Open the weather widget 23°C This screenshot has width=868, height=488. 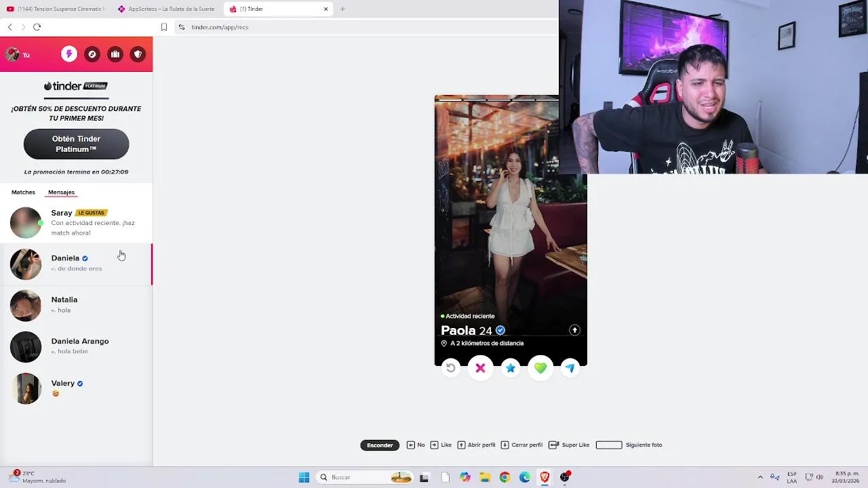pos(37,477)
